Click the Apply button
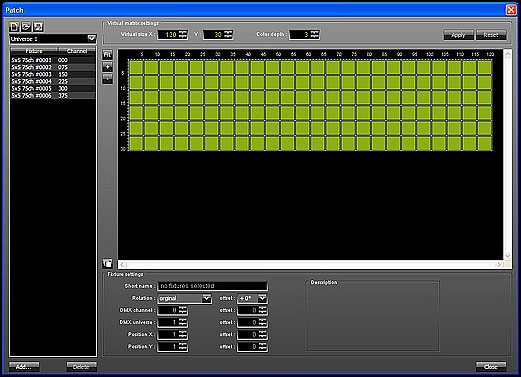521x377 pixels. [x=458, y=35]
